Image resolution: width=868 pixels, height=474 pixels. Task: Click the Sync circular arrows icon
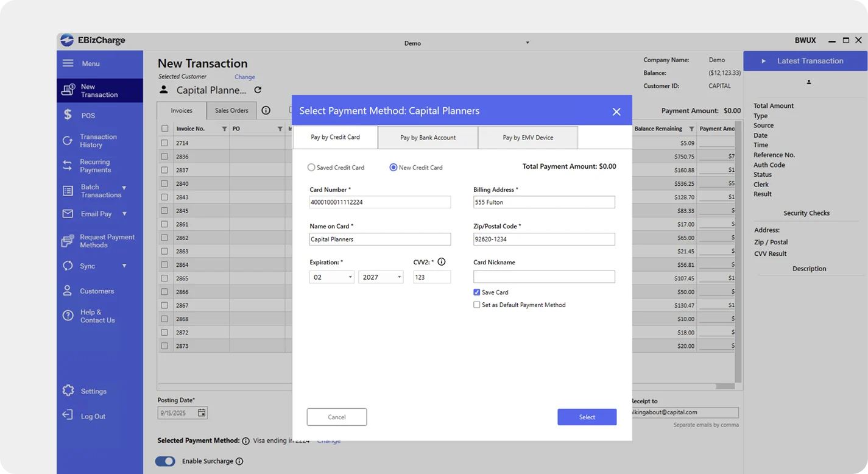[68, 266]
